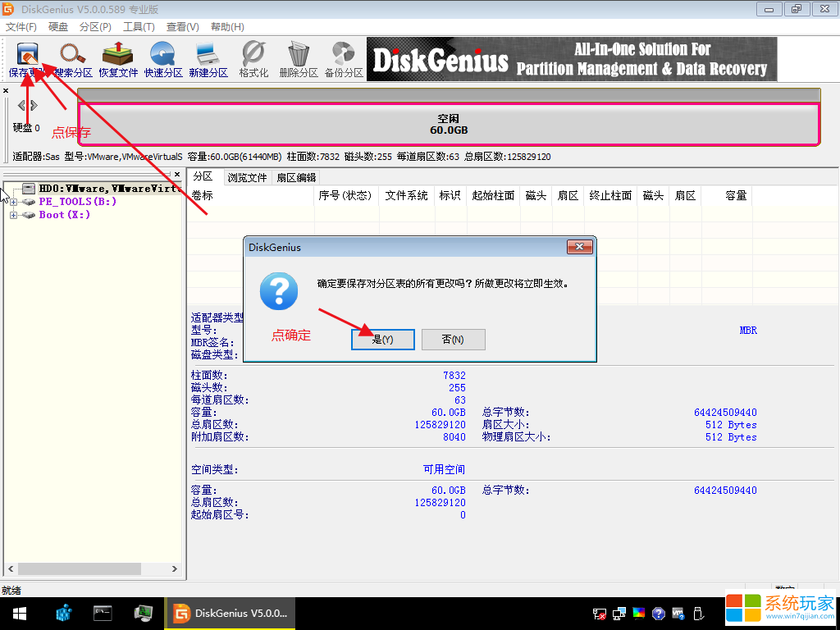
Task: Click the 新建分区 new partition icon
Action: 208,60
